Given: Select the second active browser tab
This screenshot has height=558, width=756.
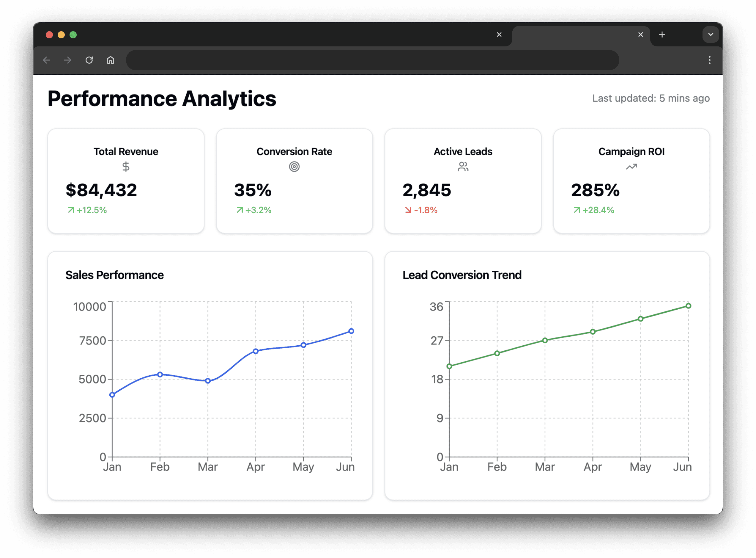Looking at the screenshot, I should (x=574, y=35).
